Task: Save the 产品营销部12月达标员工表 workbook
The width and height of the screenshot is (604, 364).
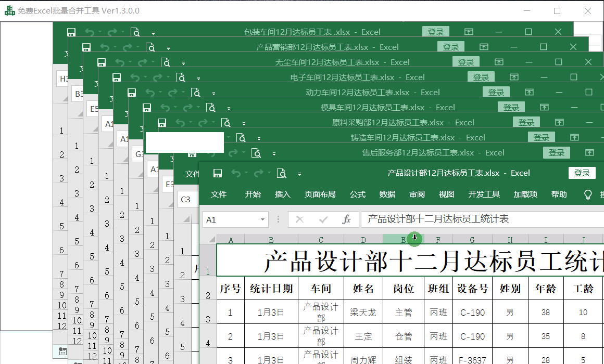Action: (86, 47)
